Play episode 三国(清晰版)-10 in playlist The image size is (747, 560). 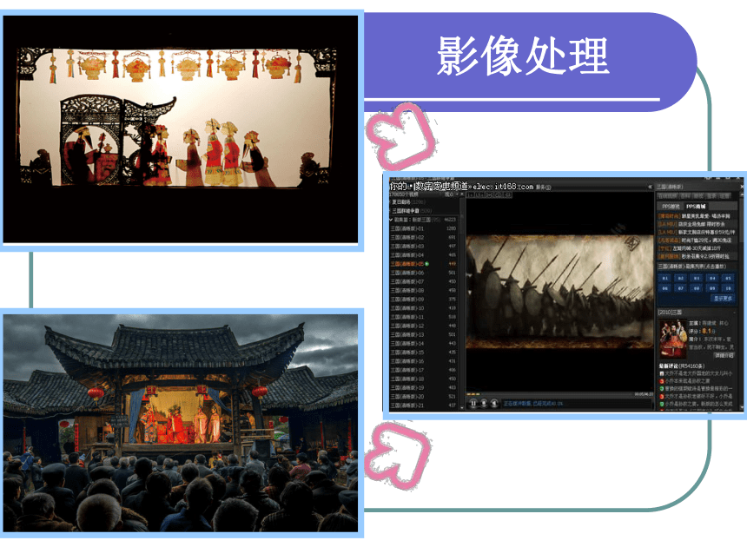pyautogui.click(x=424, y=308)
